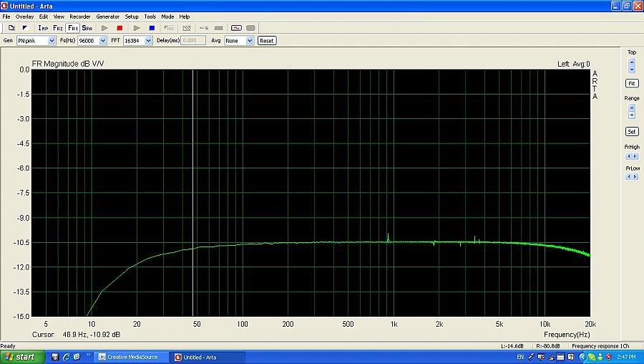Image resolution: width=644 pixels, height=364 pixels.
Task: Open the Mode menu
Action: [167, 17]
